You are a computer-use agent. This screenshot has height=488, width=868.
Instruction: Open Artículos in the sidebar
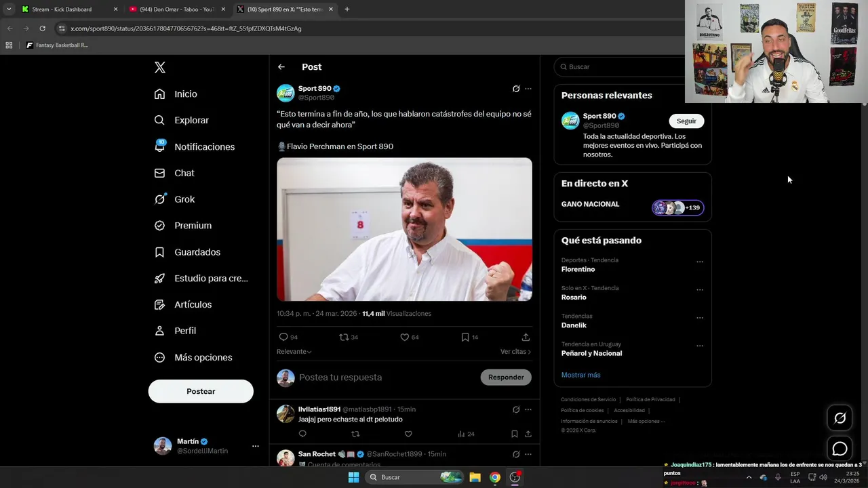click(182, 304)
